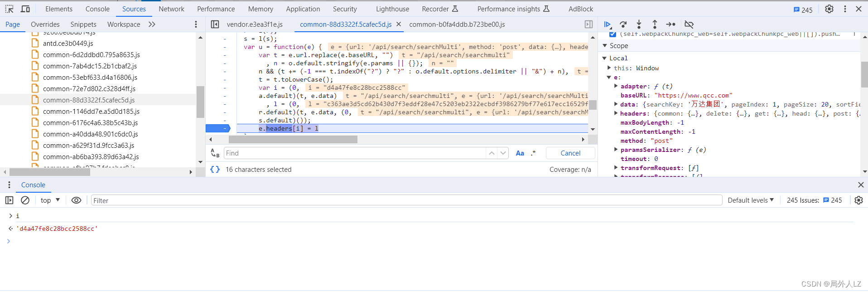Image resolution: width=868 pixels, height=292 pixels.
Task: Toggle match case Aa option
Action: [520, 153]
